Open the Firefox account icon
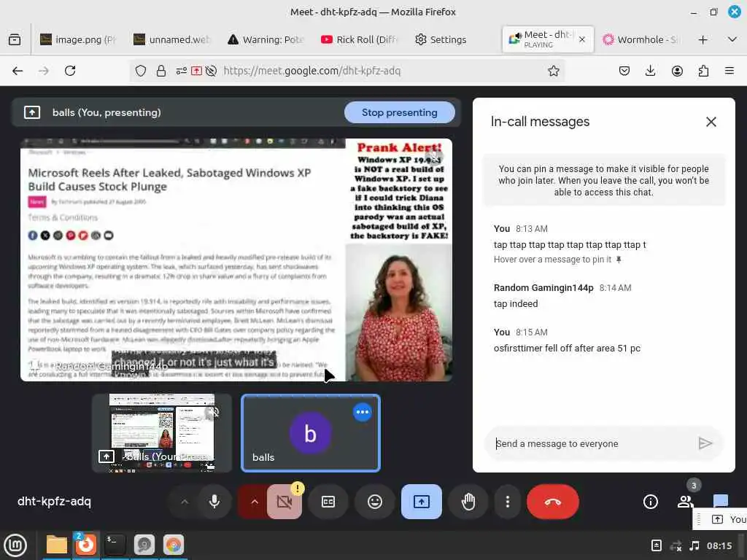 (677, 71)
